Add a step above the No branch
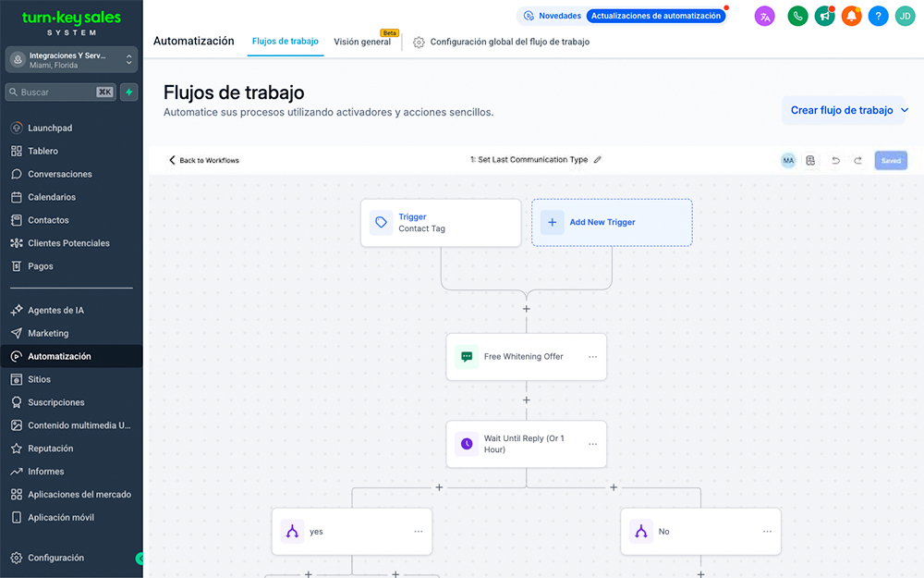This screenshot has width=924, height=578. tap(614, 487)
